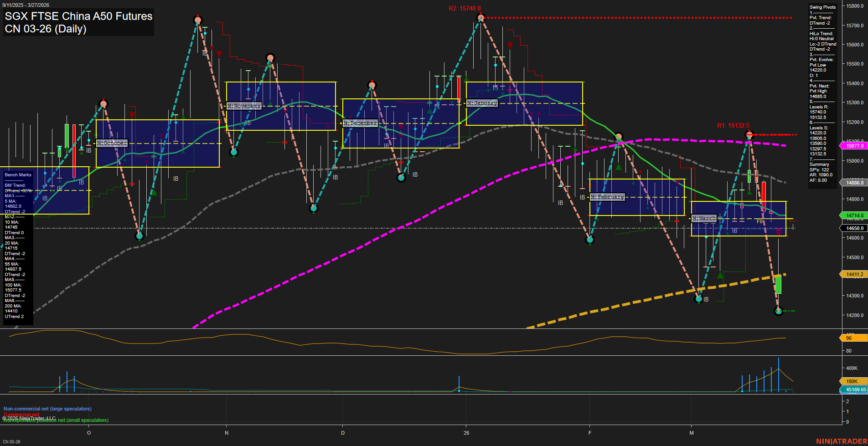868x446 pixels.
Task: Select the 100 MA value 15077.5
Action: click(13, 290)
